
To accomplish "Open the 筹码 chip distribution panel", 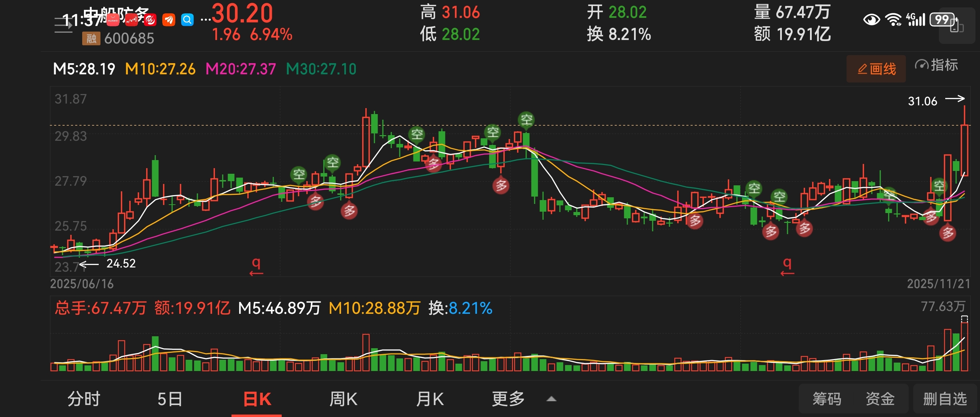I will tap(827, 399).
